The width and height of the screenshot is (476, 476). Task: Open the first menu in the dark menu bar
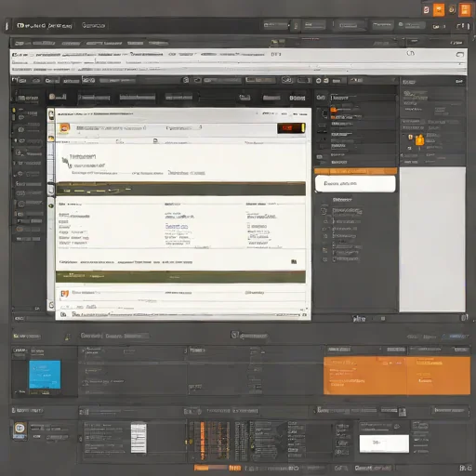point(34,43)
